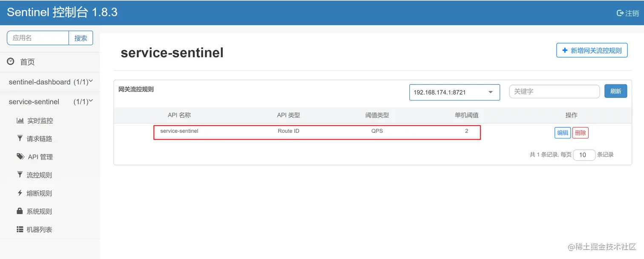This screenshot has width=644, height=259.
Task: Click the 单机阈值 value 2
Action: pos(466,131)
